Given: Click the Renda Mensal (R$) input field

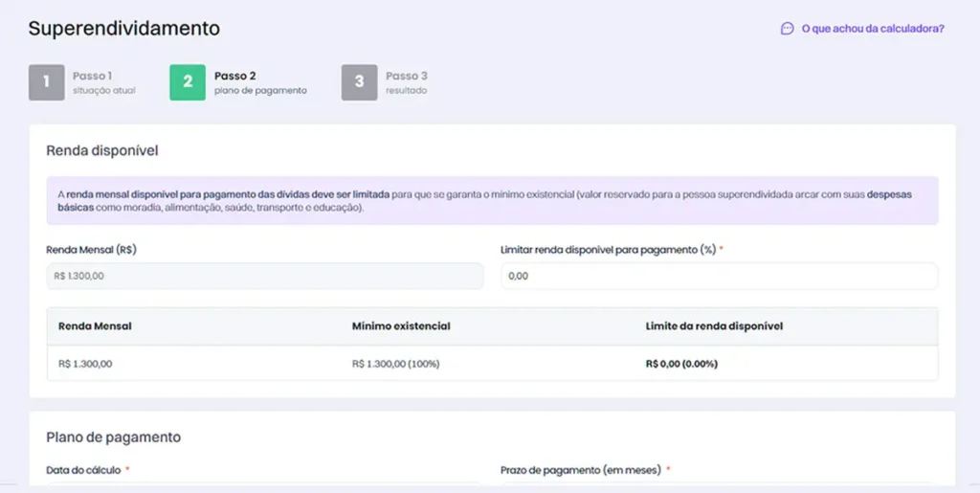Looking at the screenshot, I should (x=264, y=276).
